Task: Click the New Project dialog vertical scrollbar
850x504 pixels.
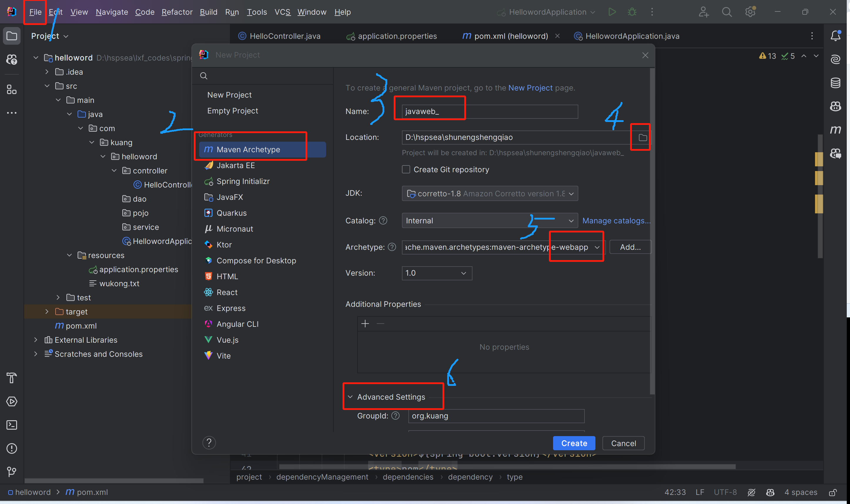Action: click(x=652, y=231)
